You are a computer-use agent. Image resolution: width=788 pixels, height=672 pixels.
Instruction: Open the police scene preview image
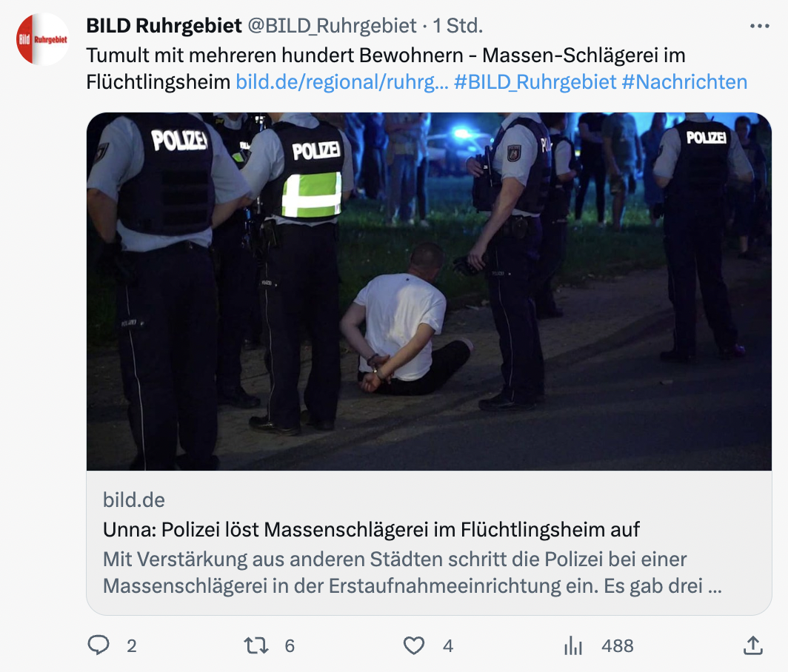(430, 292)
